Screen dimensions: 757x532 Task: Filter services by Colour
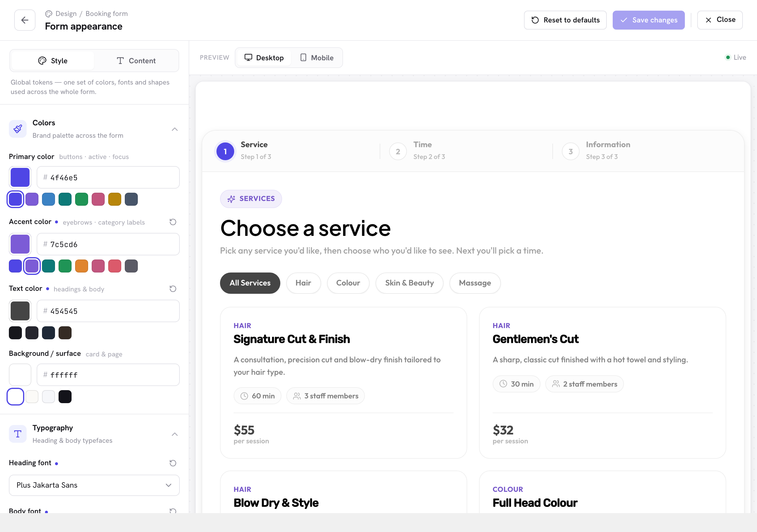pyautogui.click(x=348, y=283)
